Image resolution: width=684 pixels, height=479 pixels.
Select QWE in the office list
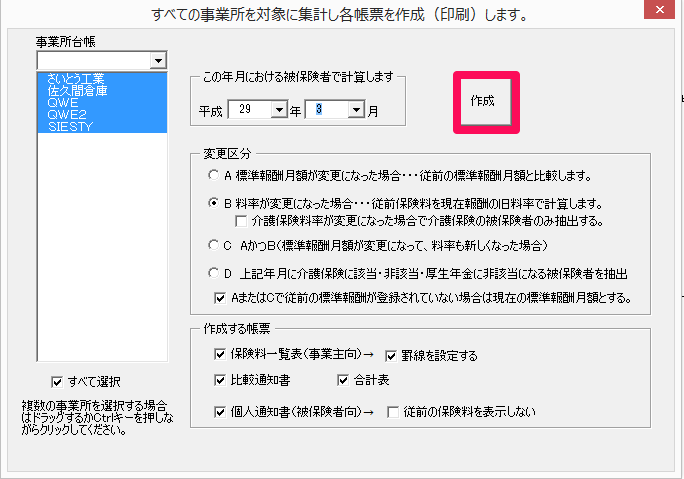pyautogui.click(x=102, y=103)
